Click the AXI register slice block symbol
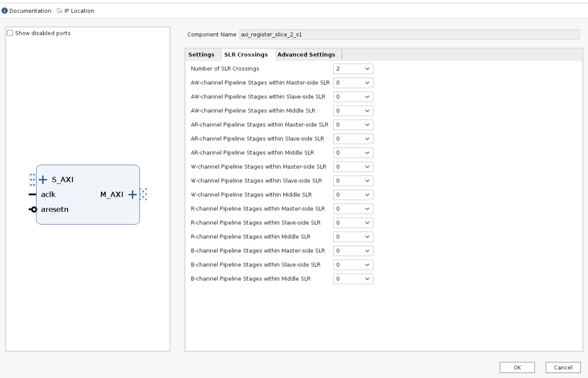 point(88,216)
